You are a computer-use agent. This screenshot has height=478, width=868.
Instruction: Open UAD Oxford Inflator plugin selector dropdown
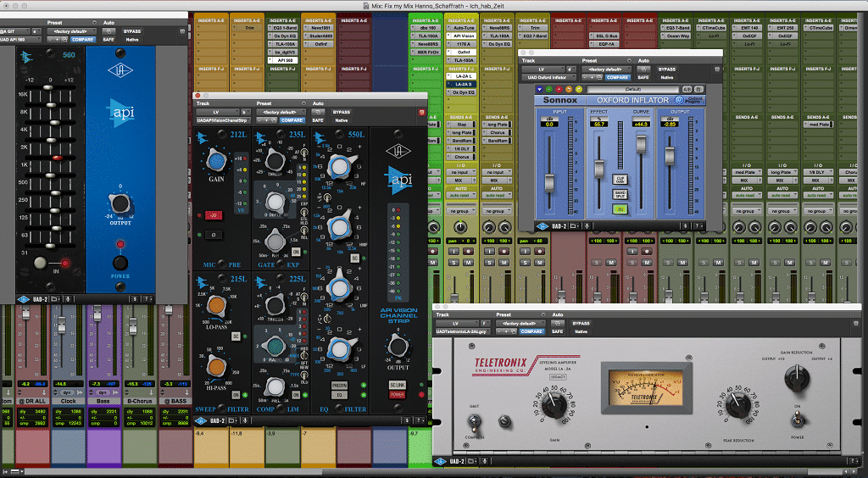(x=549, y=77)
